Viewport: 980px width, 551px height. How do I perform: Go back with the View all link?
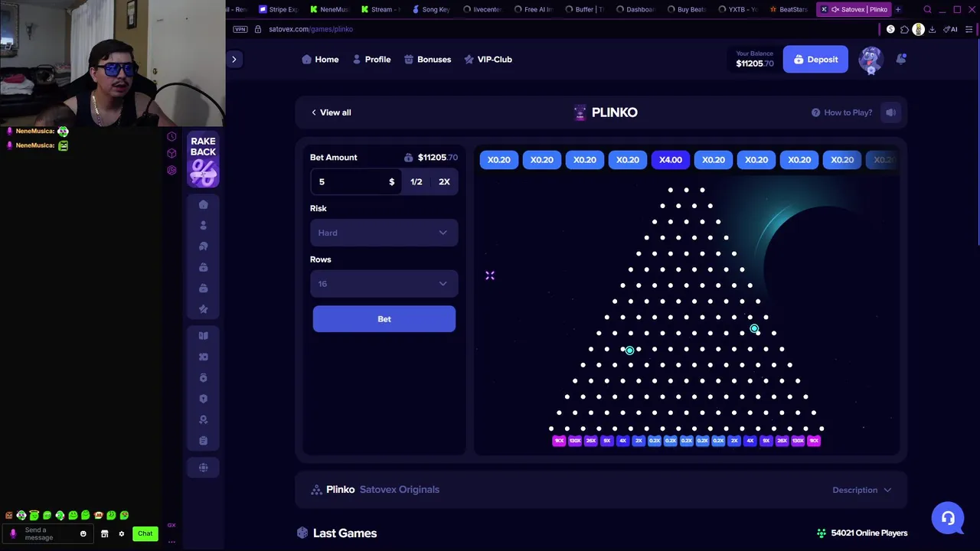point(331,112)
